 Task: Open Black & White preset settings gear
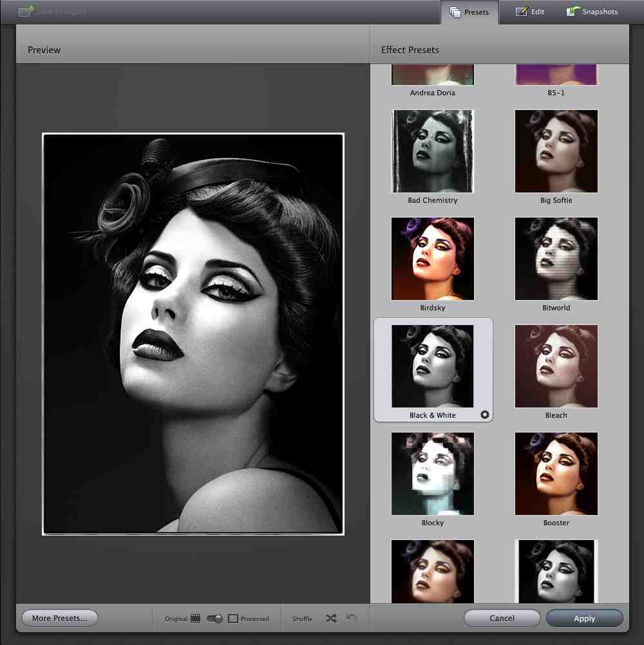[485, 415]
